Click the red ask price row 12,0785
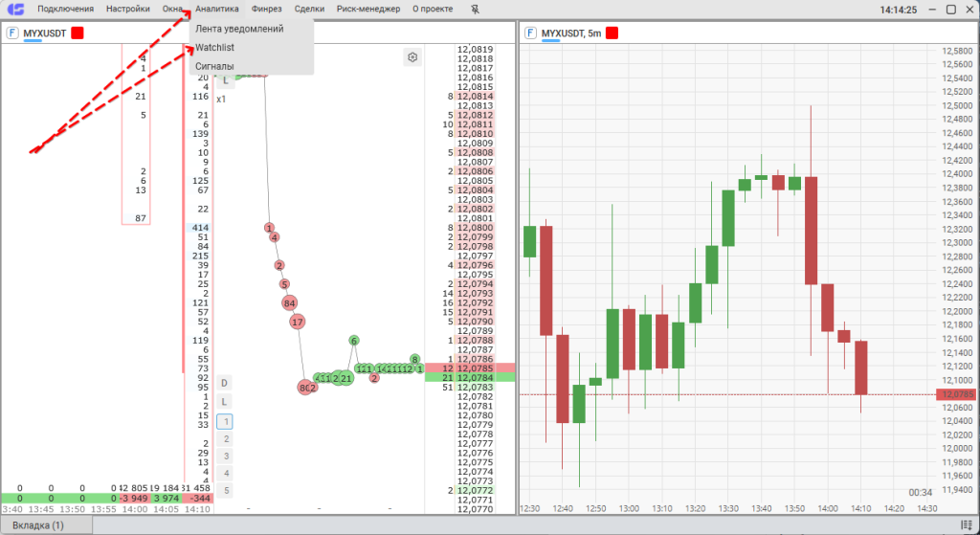Image resolution: width=980 pixels, height=535 pixels. click(470, 368)
